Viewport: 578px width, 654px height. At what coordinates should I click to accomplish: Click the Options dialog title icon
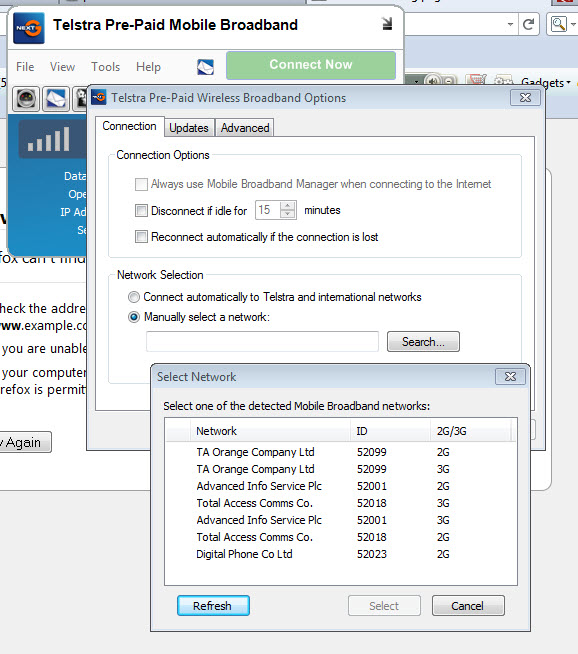click(99, 98)
